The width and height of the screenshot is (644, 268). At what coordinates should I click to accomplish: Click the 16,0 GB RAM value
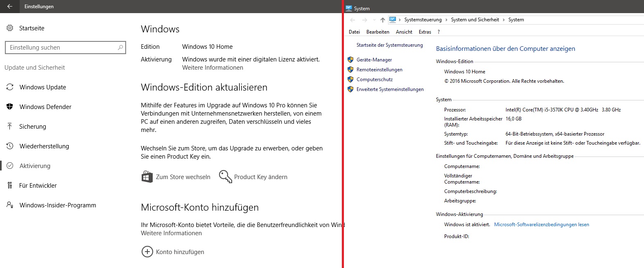[x=513, y=119]
